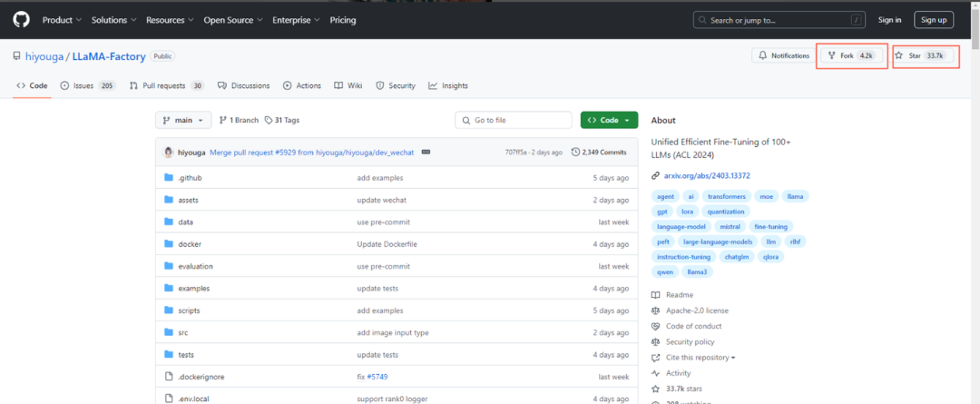Expand the Cite this repository dropdown
980x404 pixels.
693,358
